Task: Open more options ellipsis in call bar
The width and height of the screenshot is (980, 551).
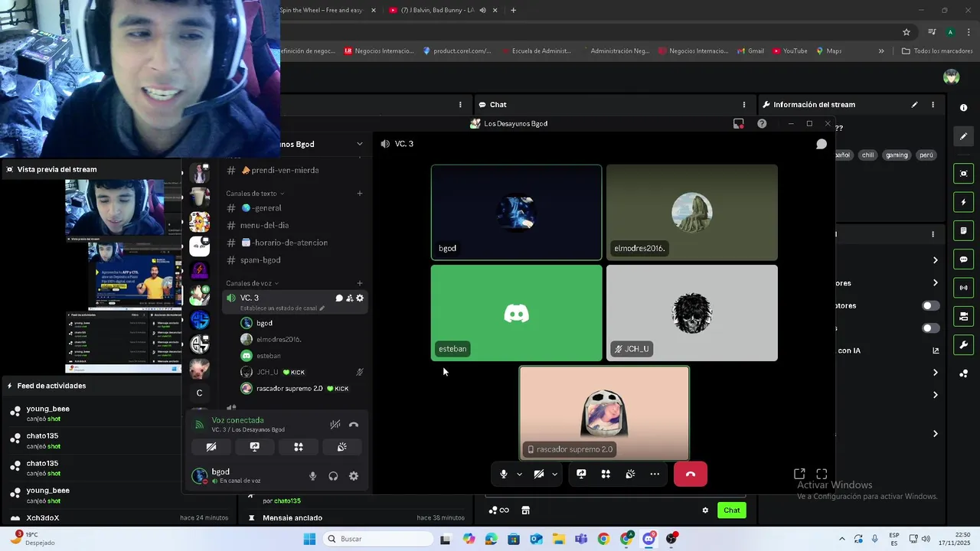Action: point(655,474)
